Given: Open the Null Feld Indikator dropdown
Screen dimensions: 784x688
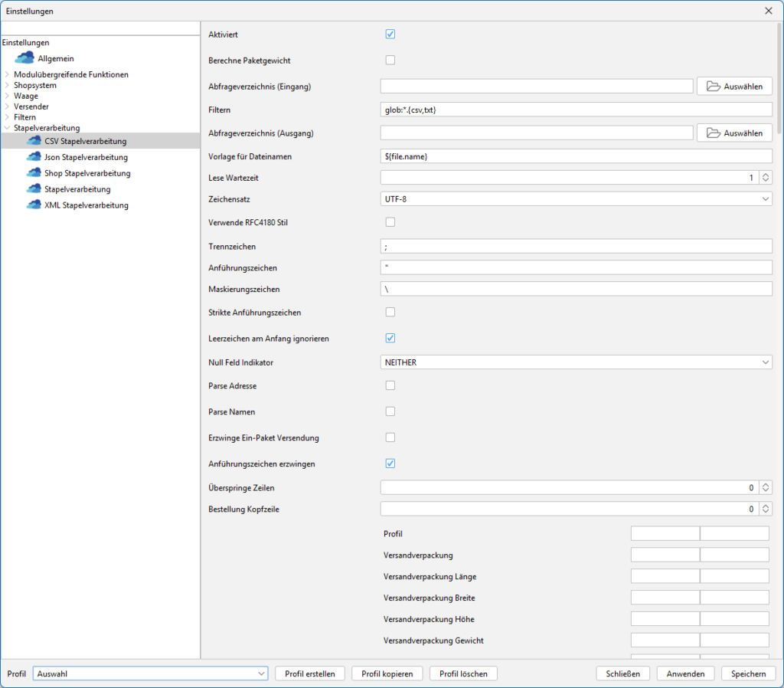Looking at the screenshot, I should (x=576, y=362).
